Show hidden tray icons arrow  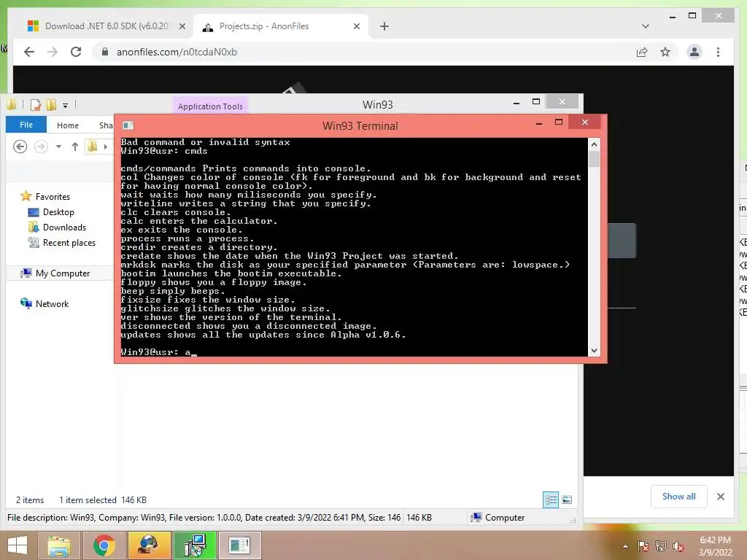[x=625, y=546]
